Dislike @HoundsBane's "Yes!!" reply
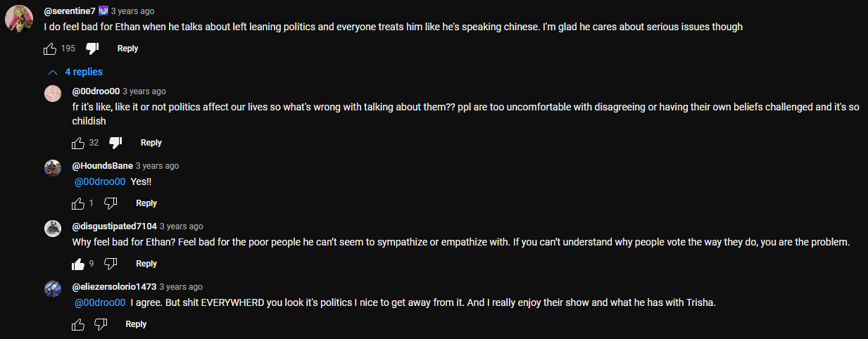 coord(111,203)
